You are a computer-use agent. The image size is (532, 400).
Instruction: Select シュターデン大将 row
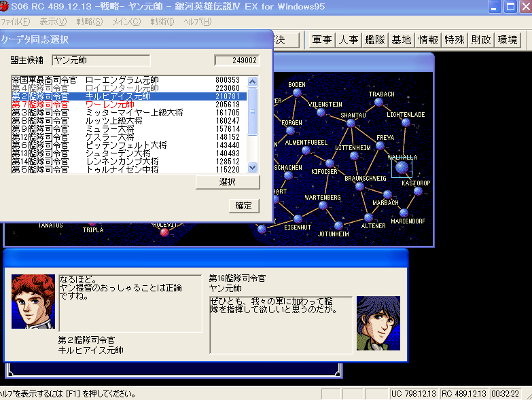pos(129,153)
